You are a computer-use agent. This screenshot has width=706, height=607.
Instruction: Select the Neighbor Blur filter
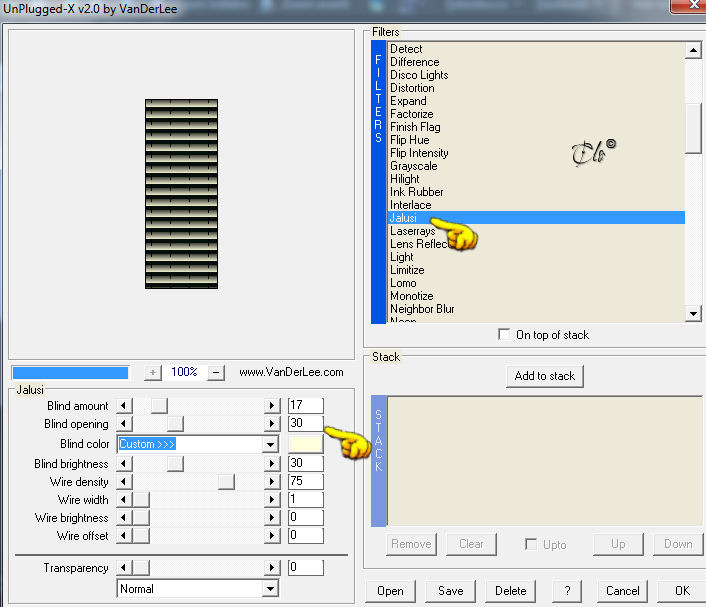[x=422, y=309]
